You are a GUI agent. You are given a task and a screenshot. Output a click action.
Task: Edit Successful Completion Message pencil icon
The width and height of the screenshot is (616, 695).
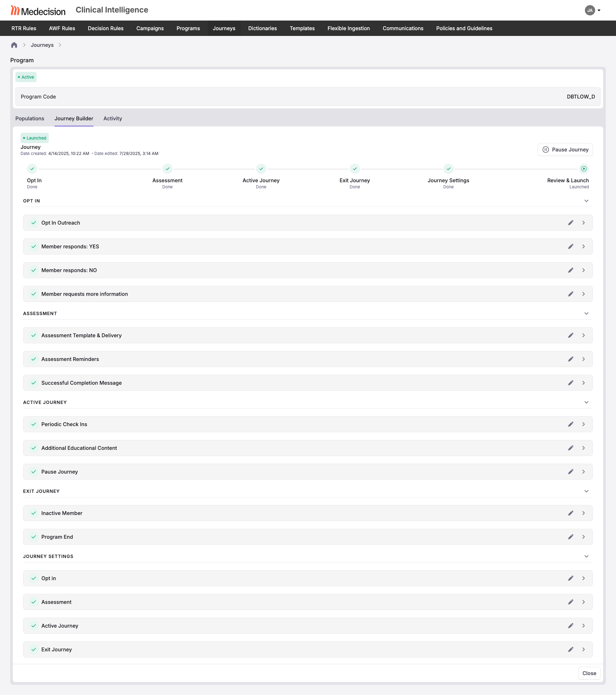(570, 383)
